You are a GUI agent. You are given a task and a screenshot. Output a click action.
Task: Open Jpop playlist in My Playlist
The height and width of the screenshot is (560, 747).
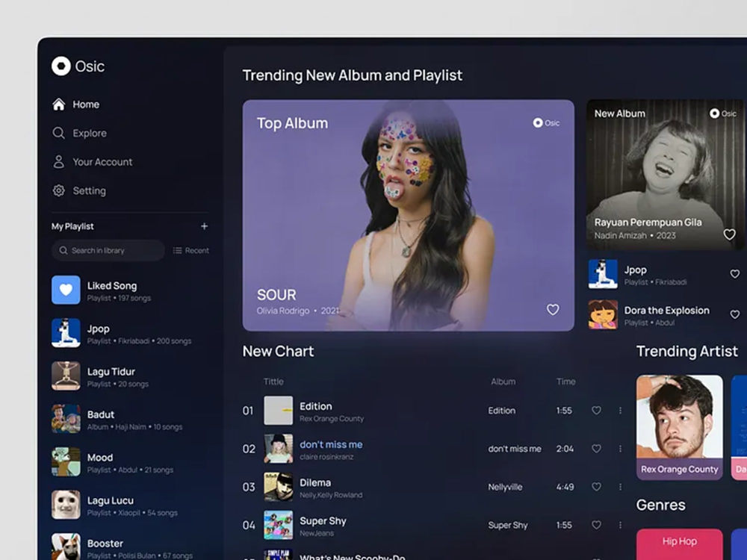pos(130,333)
